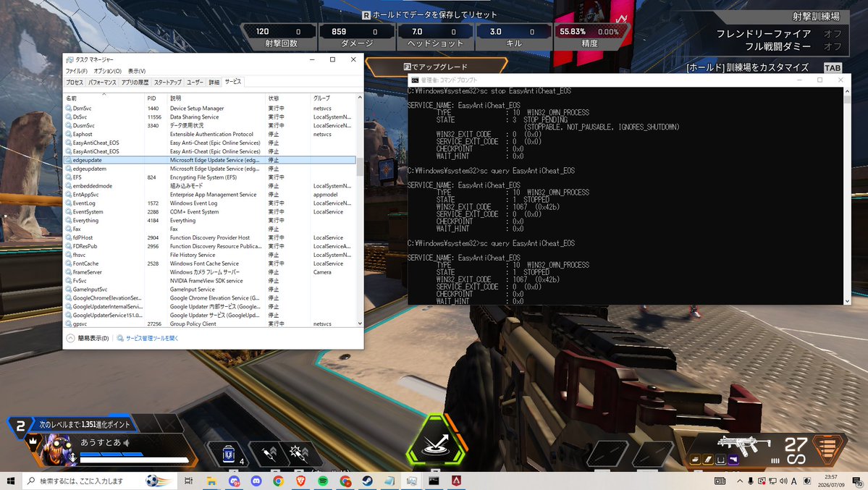Image resolution: width=868 pixels, height=490 pixels.
Task: Open サービス管理ツールを開く link
Action: (x=148, y=338)
